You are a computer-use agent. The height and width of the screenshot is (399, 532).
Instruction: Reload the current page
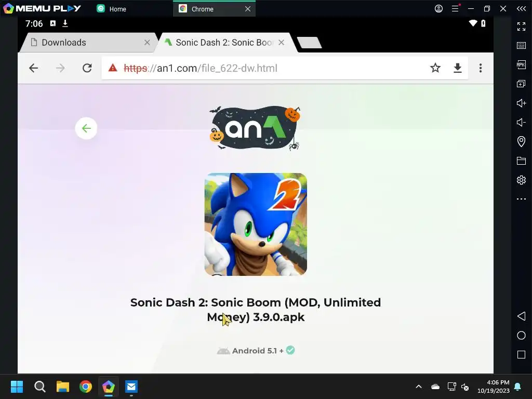(x=87, y=68)
